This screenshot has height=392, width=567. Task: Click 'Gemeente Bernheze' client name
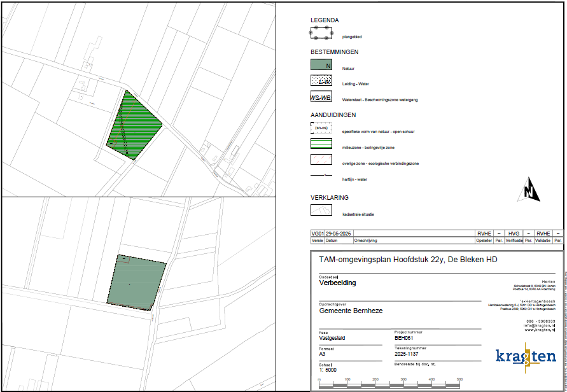point(351,311)
